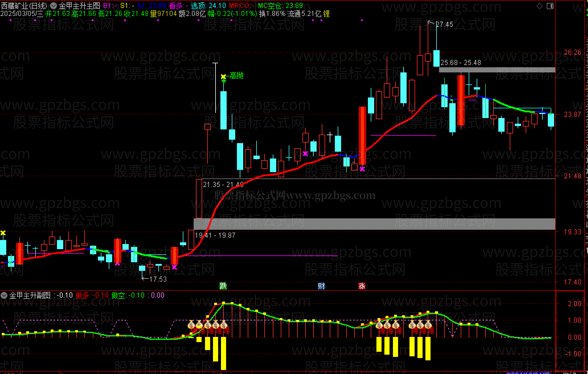
Task: Click the blue 财 event marker
Action: pyautogui.click(x=321, y=286)
